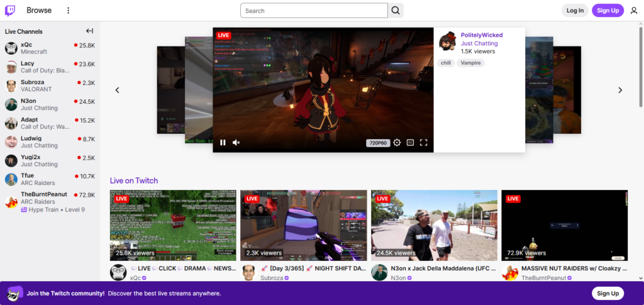Screen dimensions: 644x305
Task: Go to previous carousel stream
Action: point(117,90)
